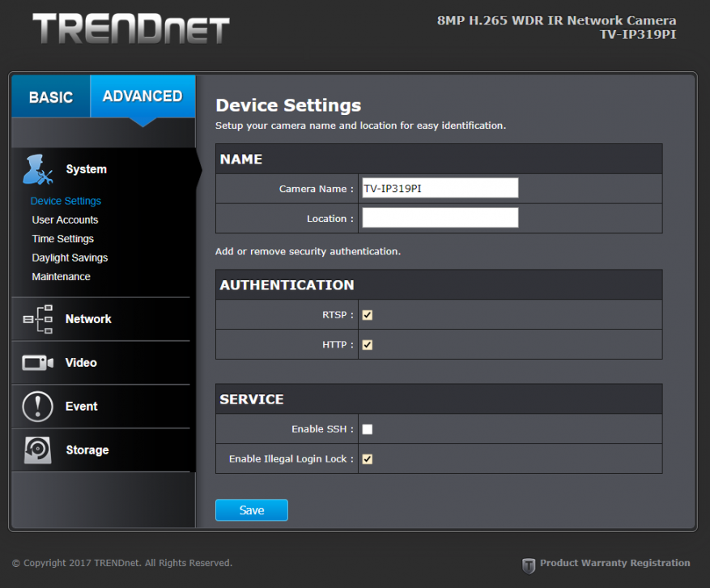Expand the Video menu section
Image resolution: width=710 pixels, height=588 pixels.
pyautogui.click(x=81, y=363)
